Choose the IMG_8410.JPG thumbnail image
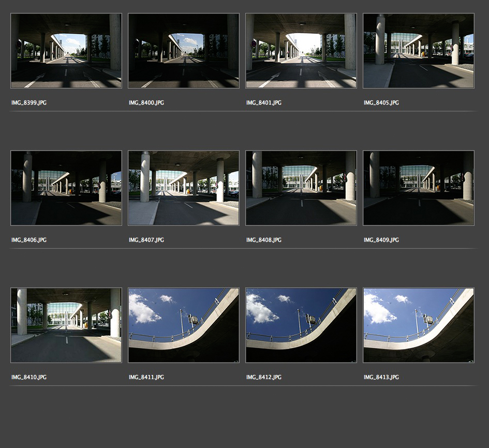489x448 pixels. [x=66, y=325]
